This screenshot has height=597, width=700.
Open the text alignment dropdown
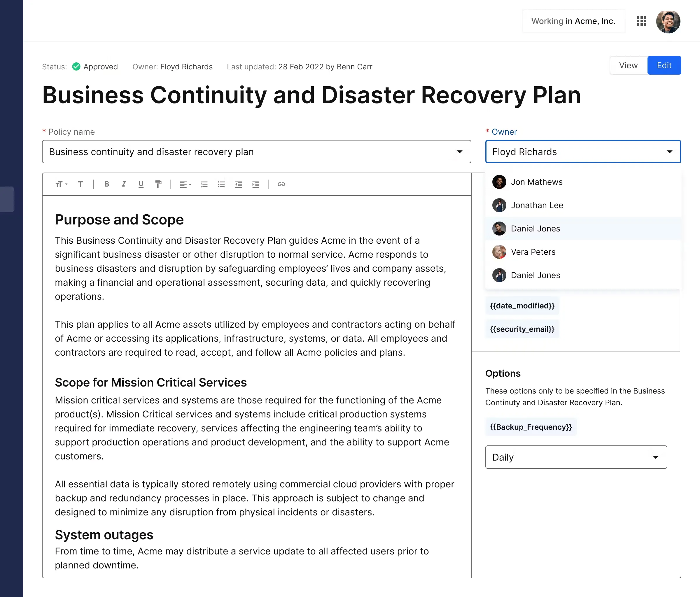(x=185, y=184)
